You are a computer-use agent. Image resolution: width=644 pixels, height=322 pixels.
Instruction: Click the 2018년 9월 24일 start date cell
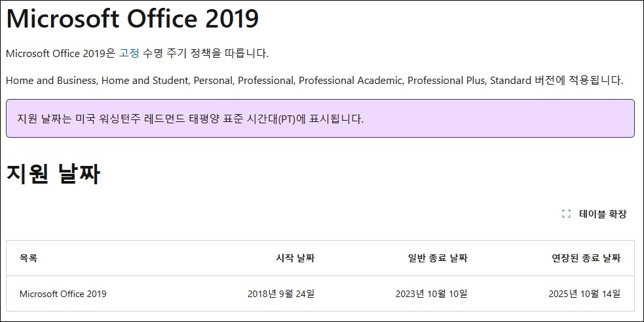[281, 294]
